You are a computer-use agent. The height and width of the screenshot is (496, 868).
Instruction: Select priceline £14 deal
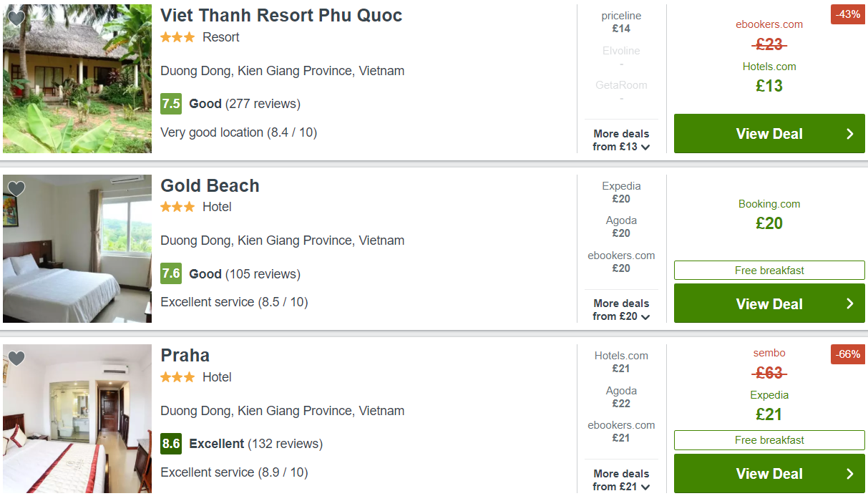(x=621, y=22)
